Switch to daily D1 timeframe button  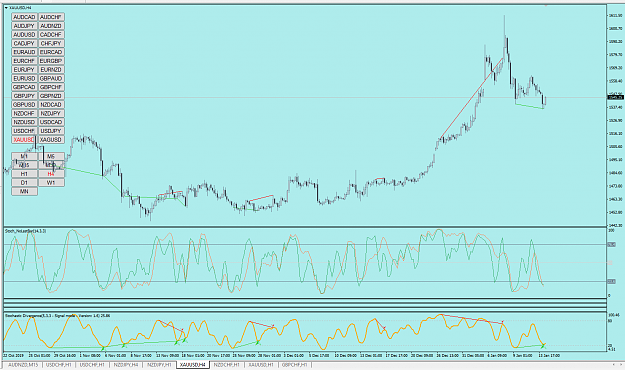[x=24, y=183]
